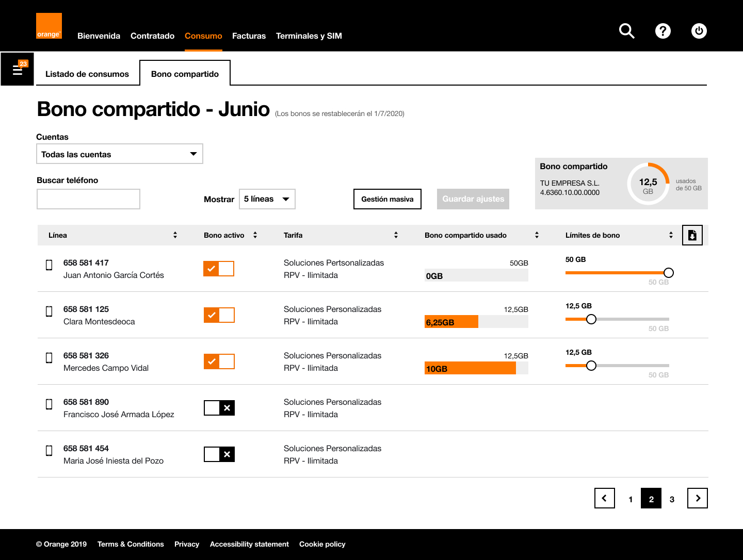
Task: Open the Todas las cuentas dropdown
Action: (119, 154)
